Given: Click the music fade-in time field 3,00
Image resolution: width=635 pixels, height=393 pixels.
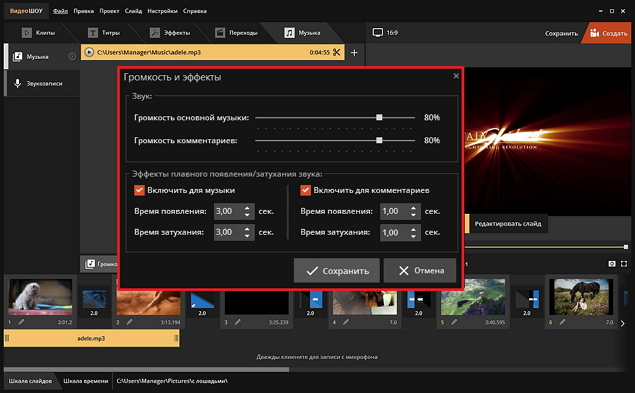Looking at the screenshot, I should point(234,211).
